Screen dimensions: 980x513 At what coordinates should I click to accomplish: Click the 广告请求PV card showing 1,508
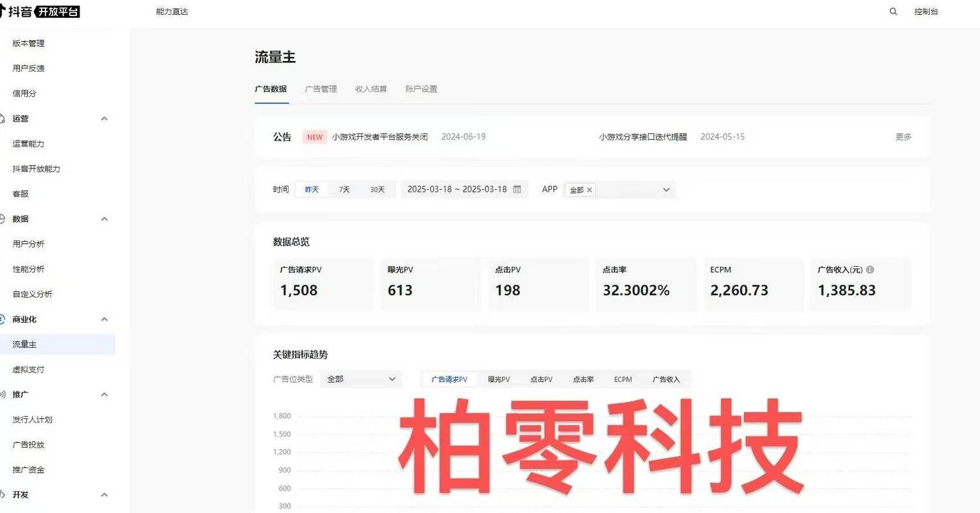323,284
